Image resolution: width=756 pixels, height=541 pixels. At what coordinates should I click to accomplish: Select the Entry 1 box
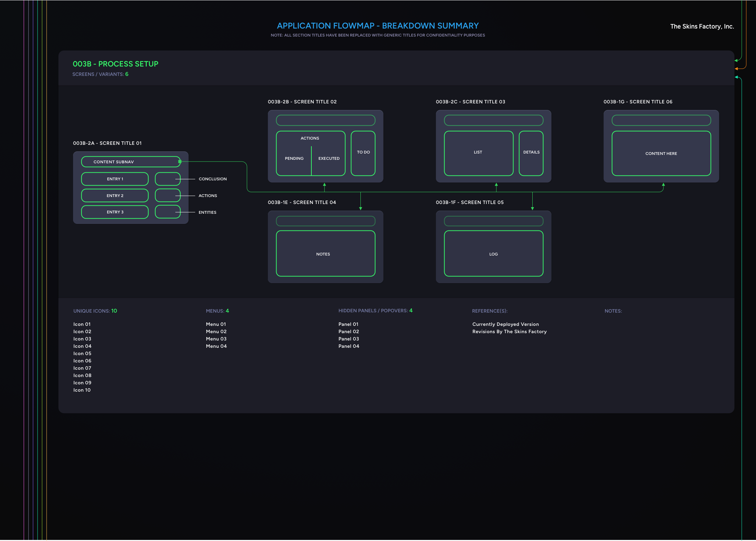[115, 179]
